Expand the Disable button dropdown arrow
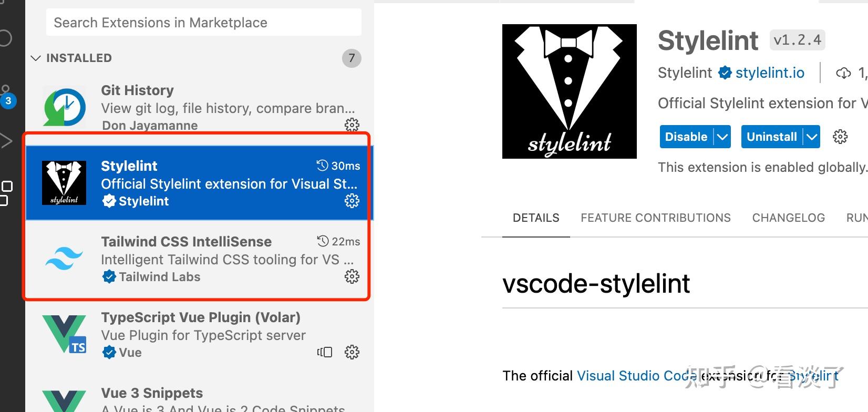The height and width of the screenshot is (412, 868). [722, 137]
